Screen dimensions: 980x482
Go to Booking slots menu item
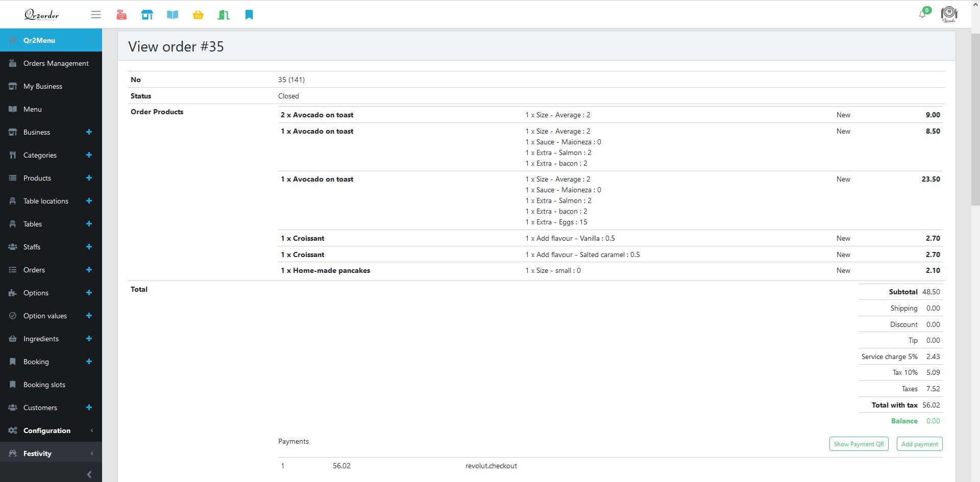coord(44,385)
